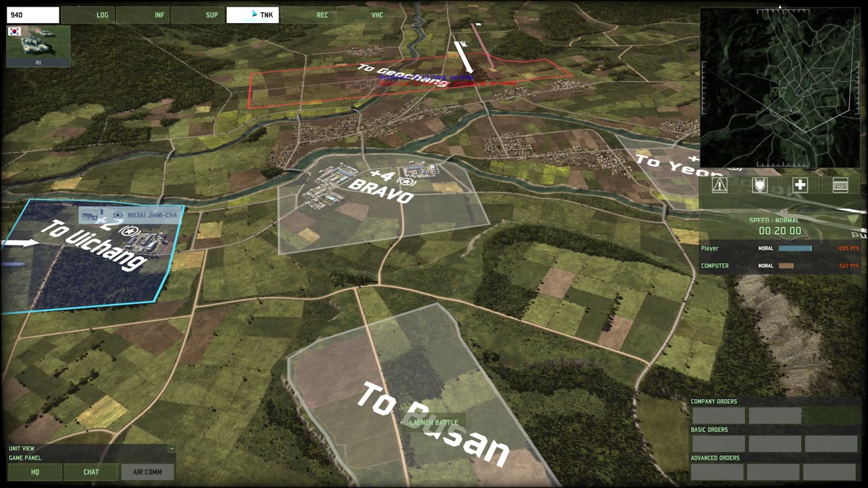Click the 00 20 00 game timer
Viewport: 868px width, 488px height.
pos(780,231)
